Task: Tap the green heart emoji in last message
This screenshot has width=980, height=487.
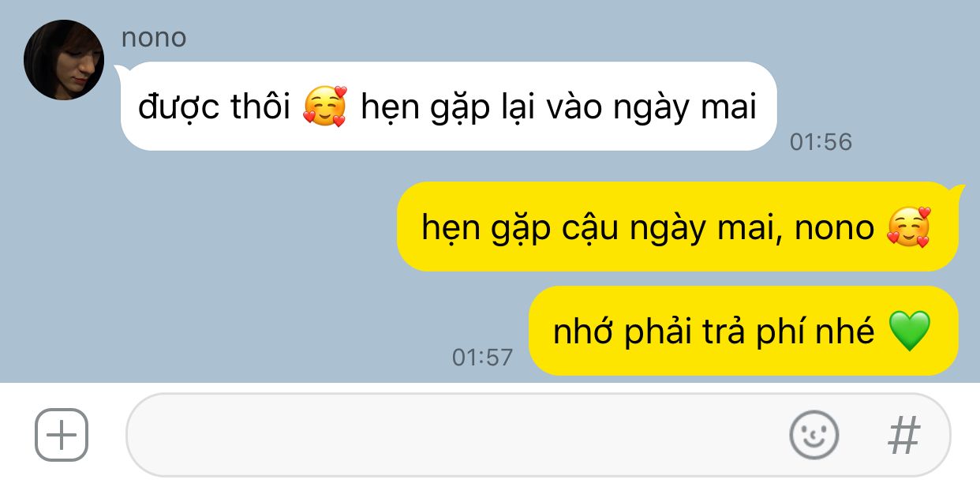Action: 909,332
